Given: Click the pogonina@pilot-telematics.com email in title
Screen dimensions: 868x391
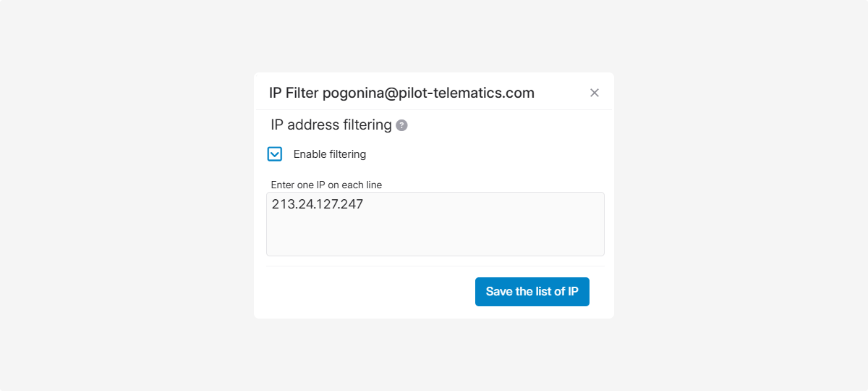Looking at the screenshot, I should click(428, 93).
